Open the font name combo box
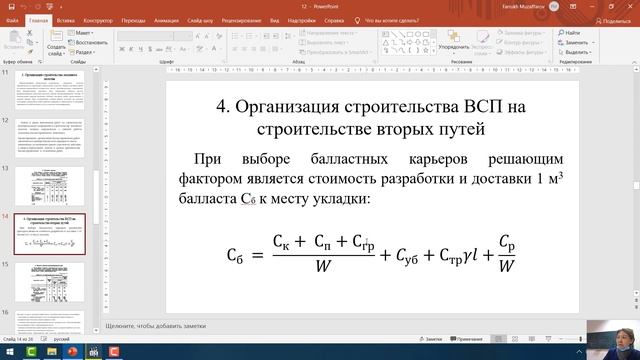This screenshot has height=360, width=640. click(145, 36)
